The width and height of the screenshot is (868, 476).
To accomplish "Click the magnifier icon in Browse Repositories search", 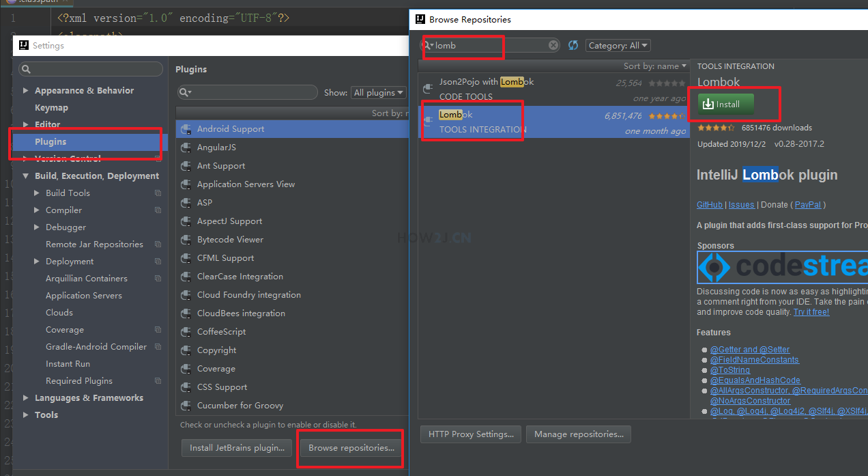I will (x=429, y=45).
